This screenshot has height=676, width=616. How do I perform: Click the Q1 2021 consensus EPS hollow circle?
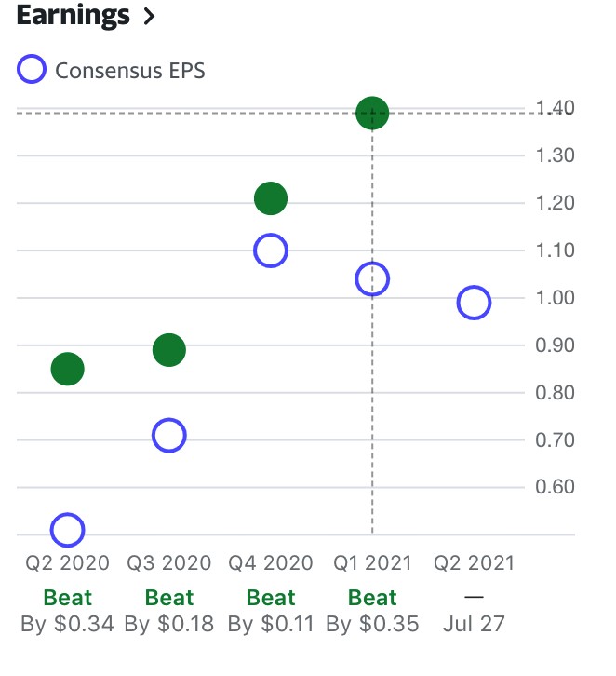[371, 278]
